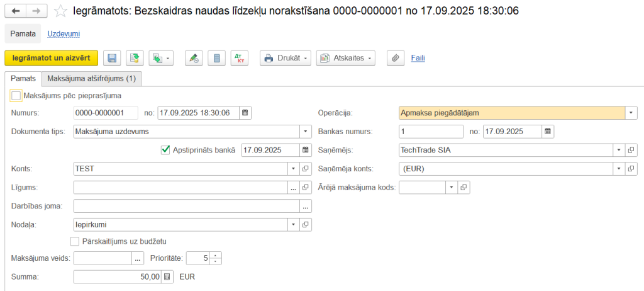Expand the Operācija dropdown list

click(631, 113)
